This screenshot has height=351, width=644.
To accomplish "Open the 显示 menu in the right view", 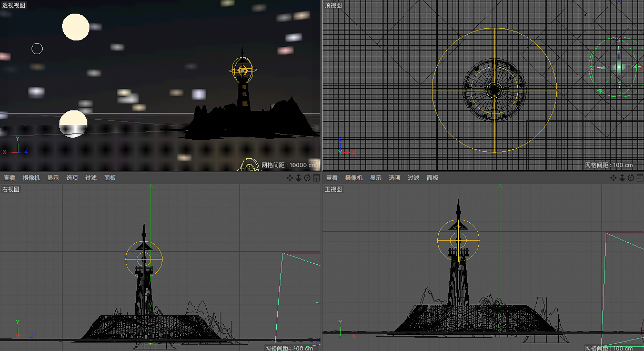I will 53,178.
